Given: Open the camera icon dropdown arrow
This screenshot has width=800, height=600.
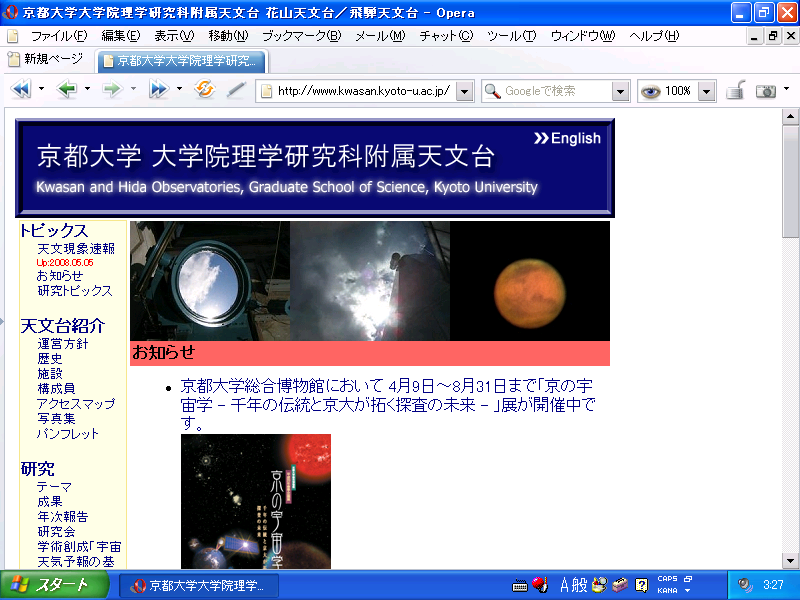Looking at the screenshot, I should [x=786, y=89].
